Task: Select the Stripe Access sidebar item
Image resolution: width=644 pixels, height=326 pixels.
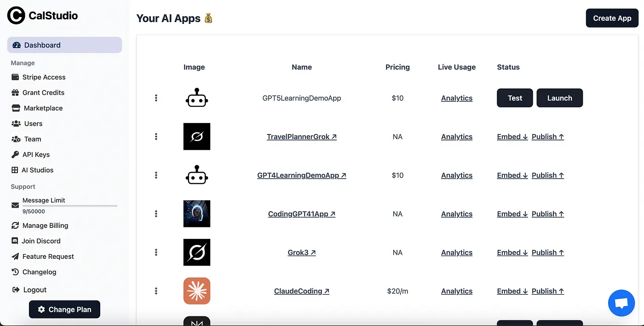Action: 44,77
